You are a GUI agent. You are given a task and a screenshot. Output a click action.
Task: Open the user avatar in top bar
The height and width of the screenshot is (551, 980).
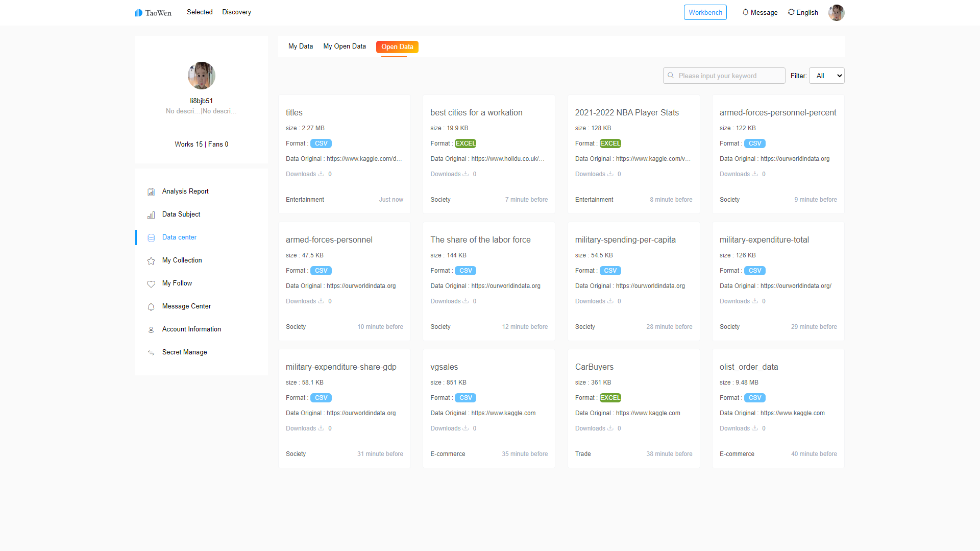tap(836, 12)
